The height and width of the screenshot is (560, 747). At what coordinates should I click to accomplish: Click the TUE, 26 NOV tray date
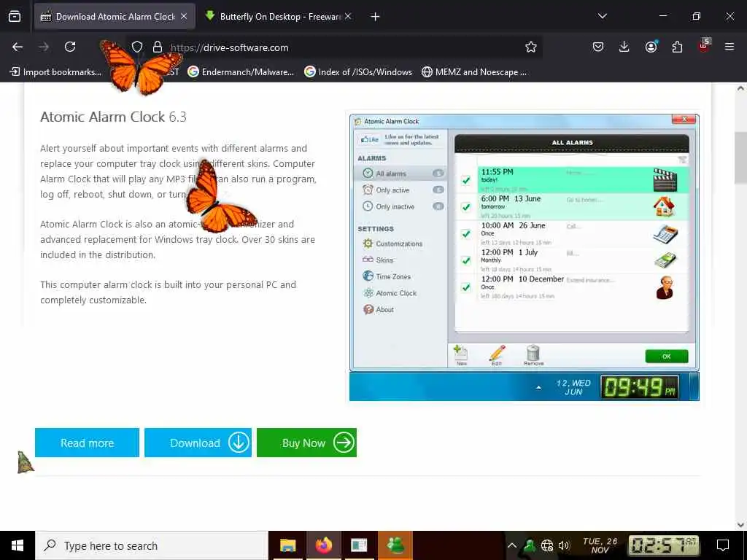coord(600,545)
